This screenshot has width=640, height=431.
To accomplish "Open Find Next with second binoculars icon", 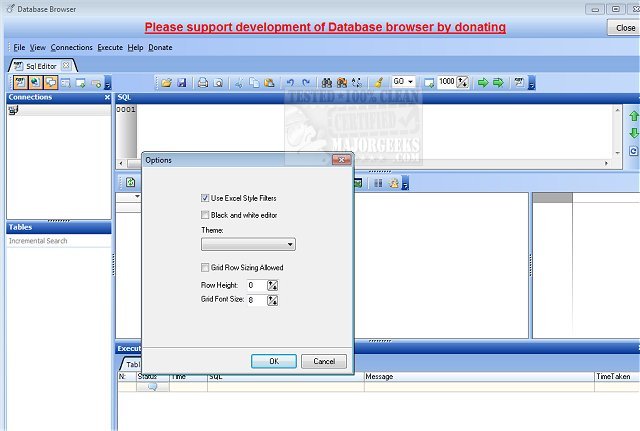I will click(x=342, y=83).
